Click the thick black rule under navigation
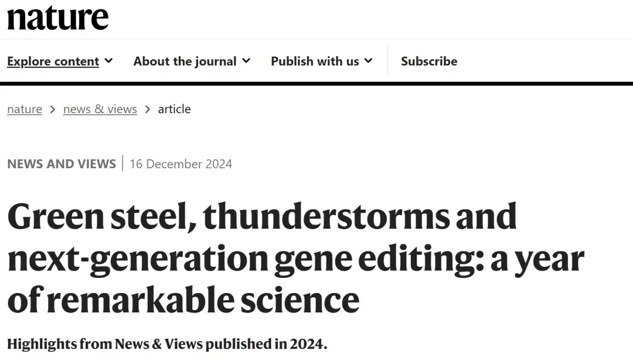Image resolution: width=633 pixels, height=364 pixels. coord(316,84)
